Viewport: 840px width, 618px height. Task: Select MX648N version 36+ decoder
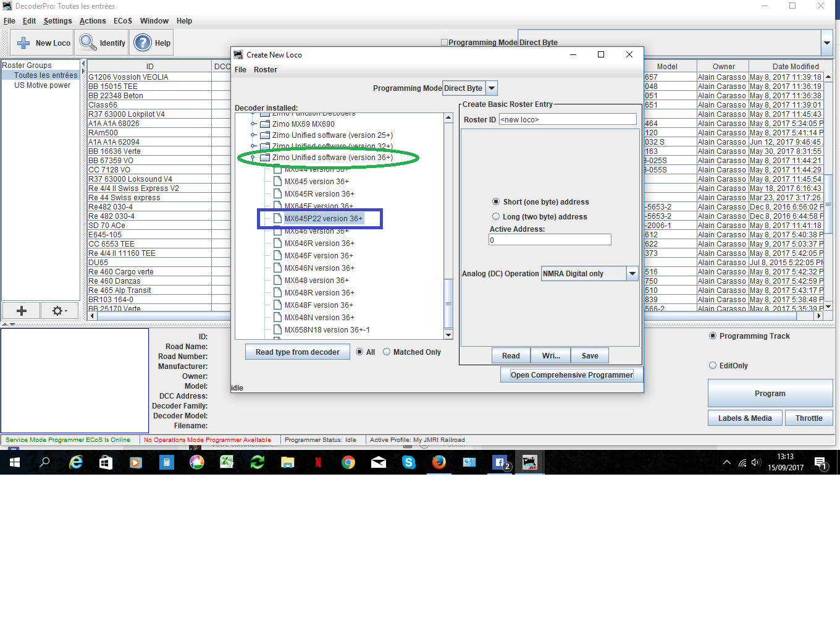point(319,318)
